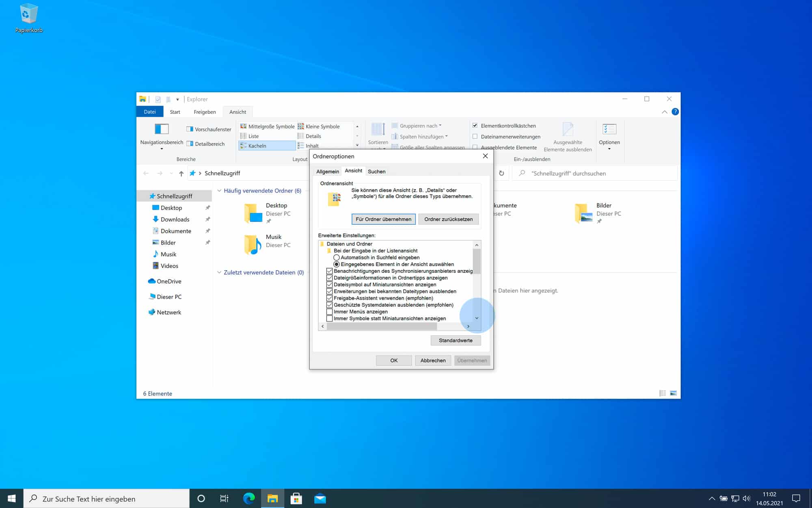Toggle the Detailbereich pane
The width and height of the screenshot is (812, 508).
(x=205, y=144)
